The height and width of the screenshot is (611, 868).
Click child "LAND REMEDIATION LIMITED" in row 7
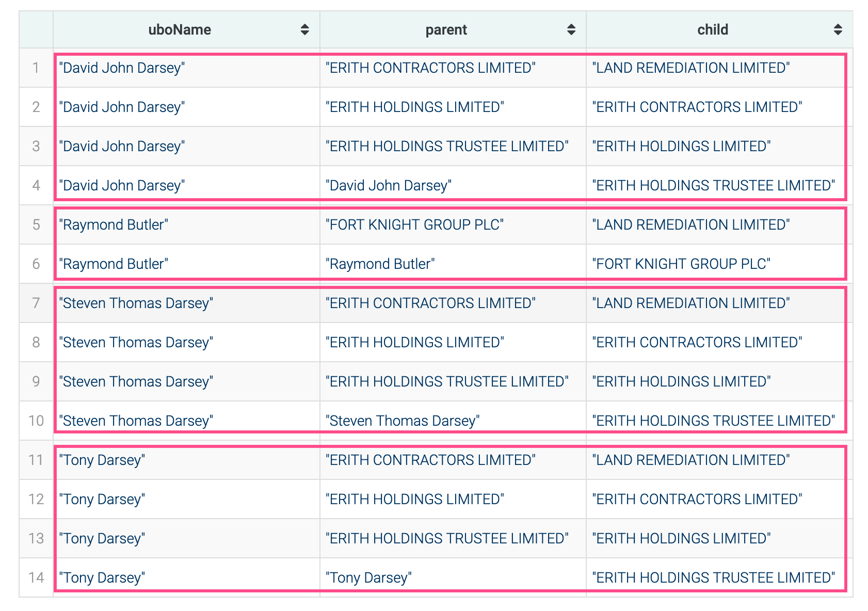[x=690, y=303]
